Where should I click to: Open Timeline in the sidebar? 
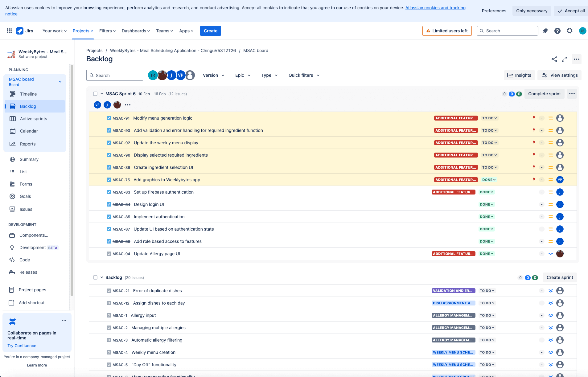28,94
